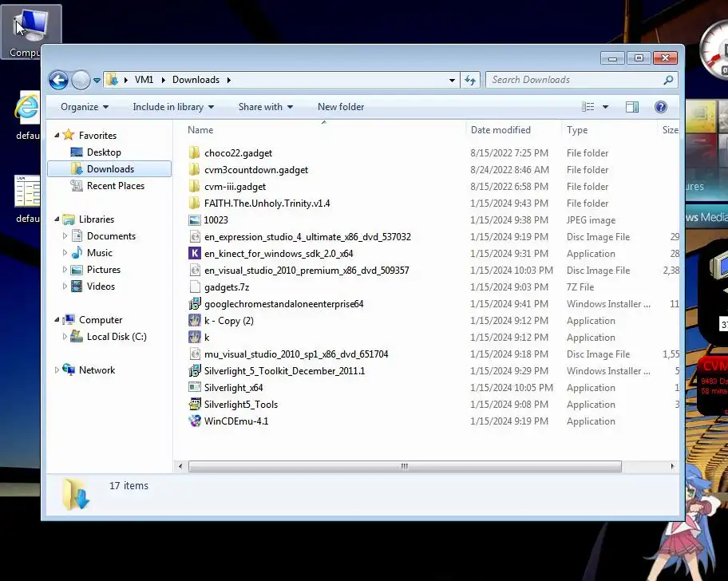Click the refresh button beside address bar
Screen dimensions: 728x581
point(470,80)
